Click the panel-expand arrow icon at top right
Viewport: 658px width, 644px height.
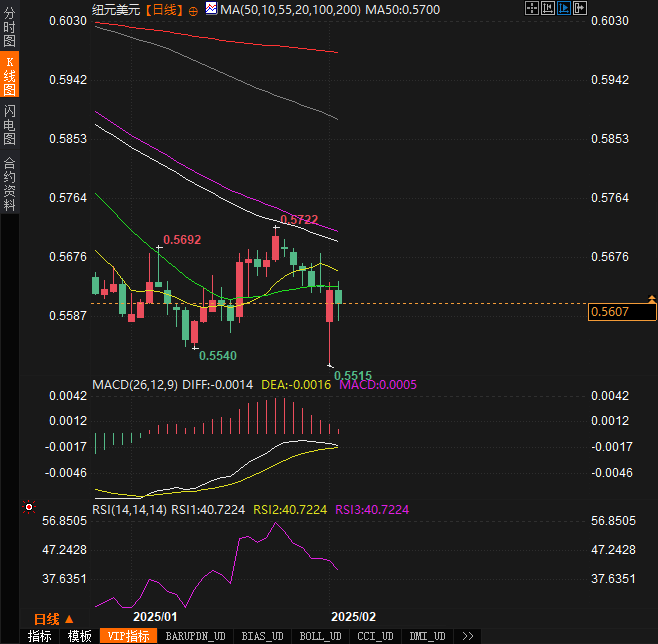click(579, 8)
